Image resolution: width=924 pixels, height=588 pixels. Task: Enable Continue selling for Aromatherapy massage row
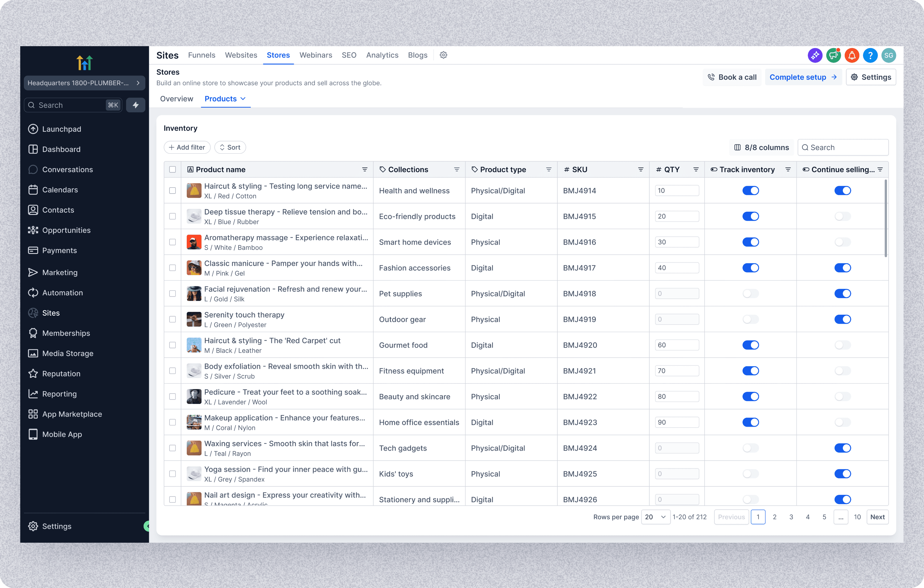pyautogui.click(x=842, y=242)
